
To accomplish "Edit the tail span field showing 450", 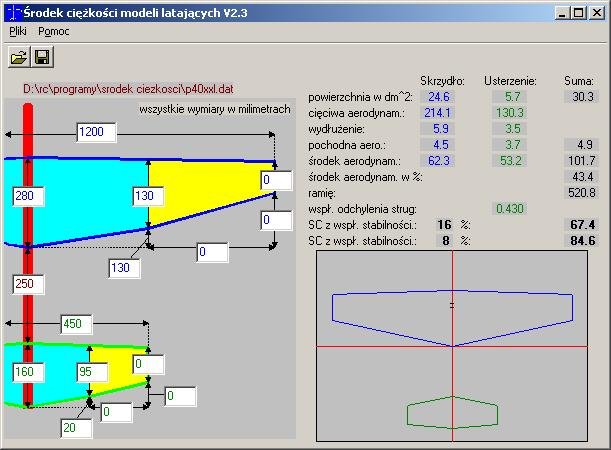I will coord(76,324).
